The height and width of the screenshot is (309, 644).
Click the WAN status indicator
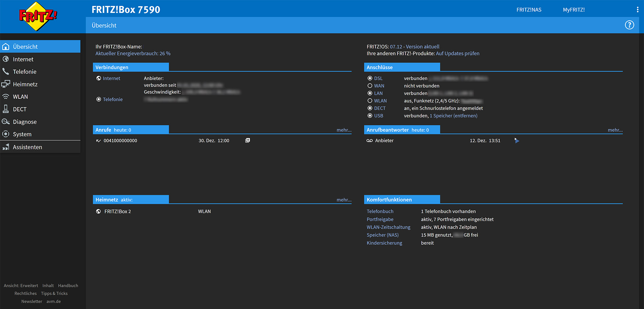[x=370, y=86]
